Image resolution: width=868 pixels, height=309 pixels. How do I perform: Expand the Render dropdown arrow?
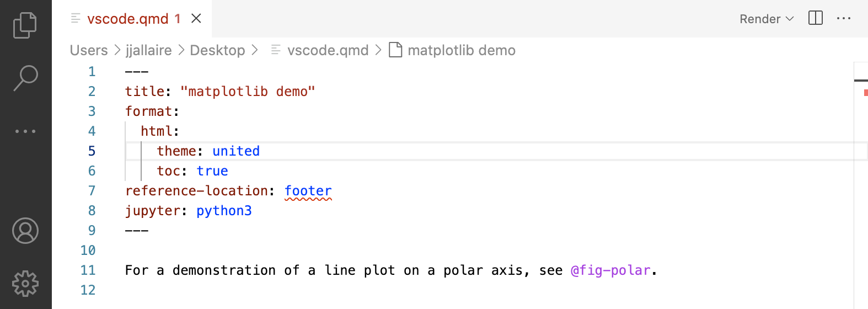[790, 19]
